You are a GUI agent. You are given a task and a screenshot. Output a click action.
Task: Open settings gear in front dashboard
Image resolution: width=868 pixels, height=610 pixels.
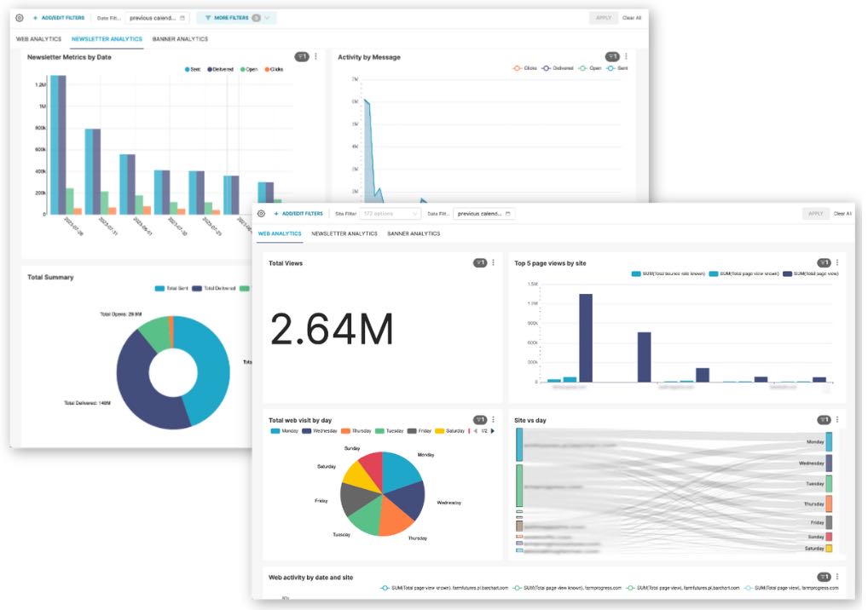(261, 214)
